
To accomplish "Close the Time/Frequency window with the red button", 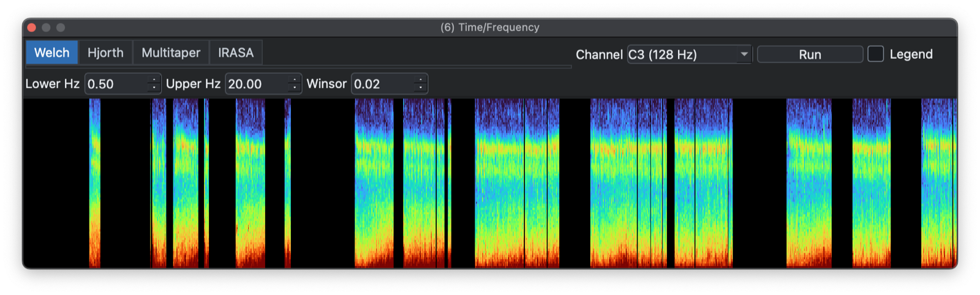I will click(32, 28).
